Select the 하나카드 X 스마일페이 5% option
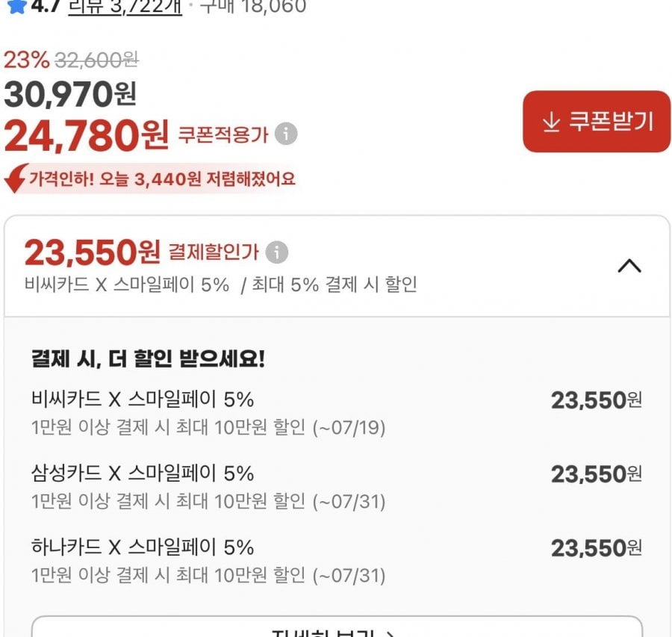This screenshot has height=637, width=672. pos(337,560)
